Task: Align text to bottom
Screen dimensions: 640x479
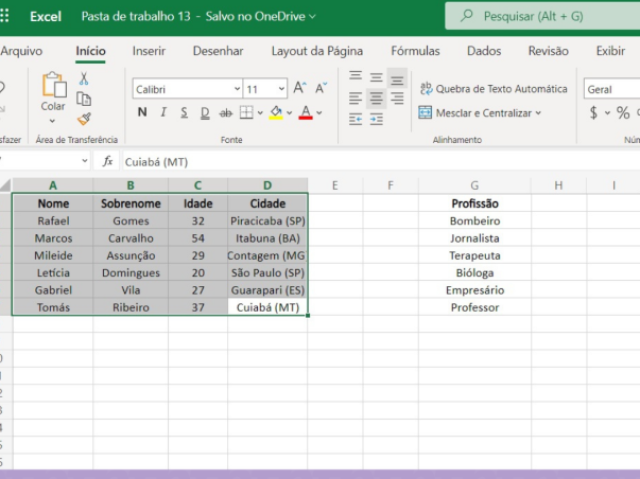Action: pyautogui.click(x=397, y=78)
